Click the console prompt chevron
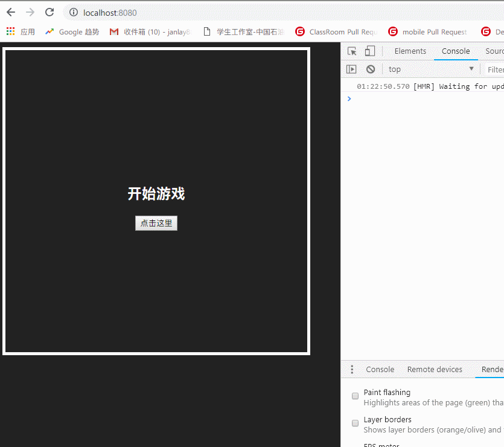Viewport: 504px width, 447px height. [x=349, y=98]
